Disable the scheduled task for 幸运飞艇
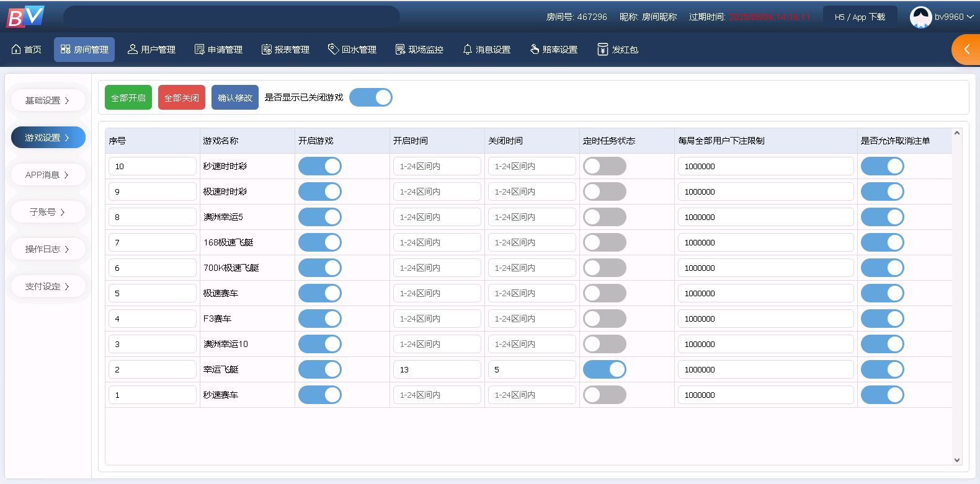Viewport: 980px width, 484px height. point(604,369)
